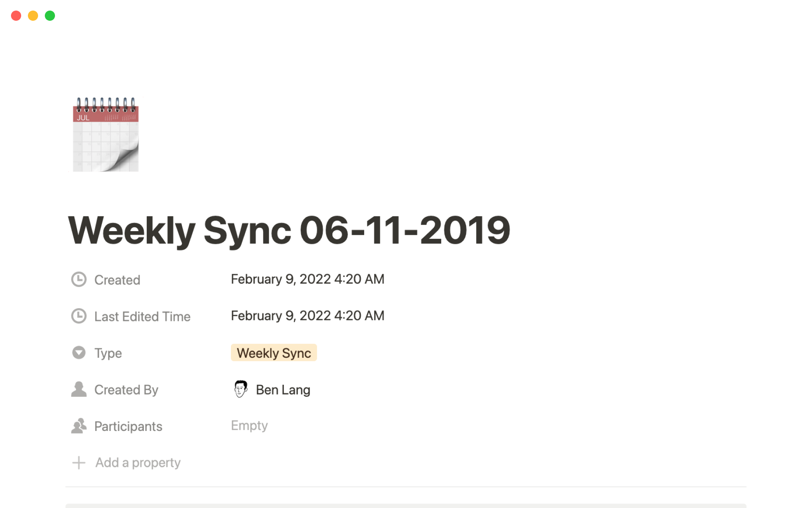Click the Created By property label
Viewport: 812px width, 508px height.
click(126, 390)
